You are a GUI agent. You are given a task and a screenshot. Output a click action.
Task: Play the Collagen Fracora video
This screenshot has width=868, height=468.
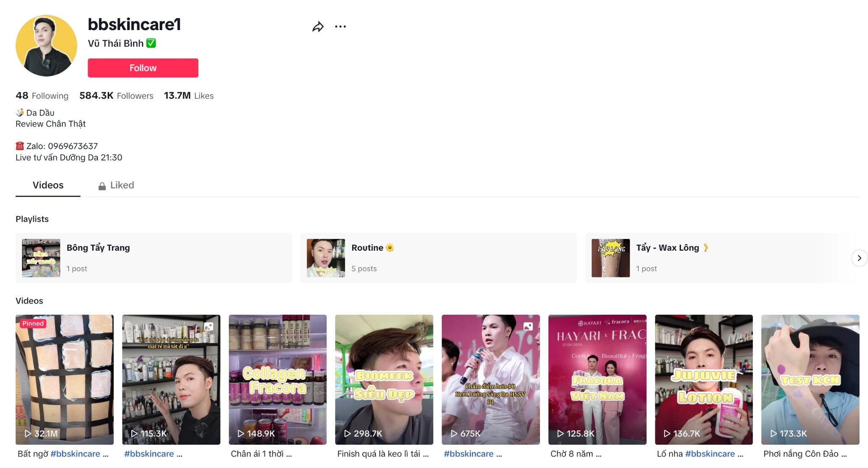(278, 379)
